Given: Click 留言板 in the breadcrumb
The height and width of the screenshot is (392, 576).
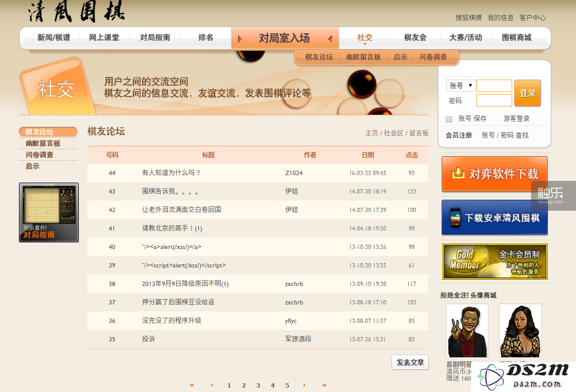Looking at the screenshot, I should [419, 133].
